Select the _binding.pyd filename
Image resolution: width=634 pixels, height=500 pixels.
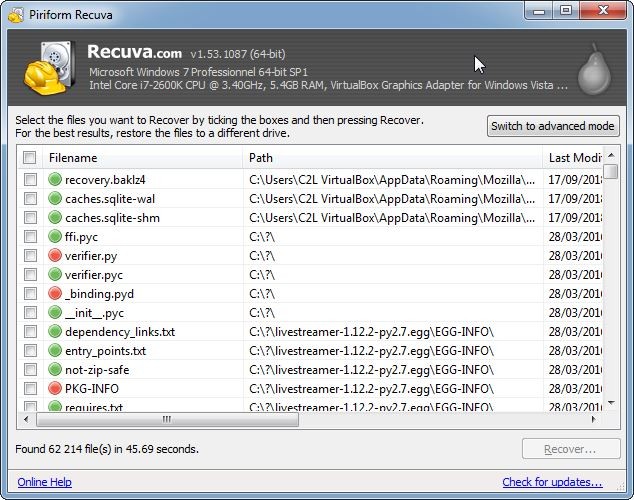click(99, 294)
